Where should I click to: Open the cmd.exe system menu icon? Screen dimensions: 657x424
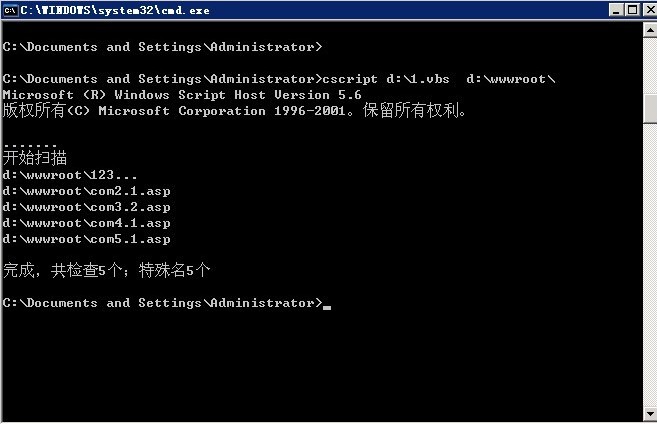[11, 10]
